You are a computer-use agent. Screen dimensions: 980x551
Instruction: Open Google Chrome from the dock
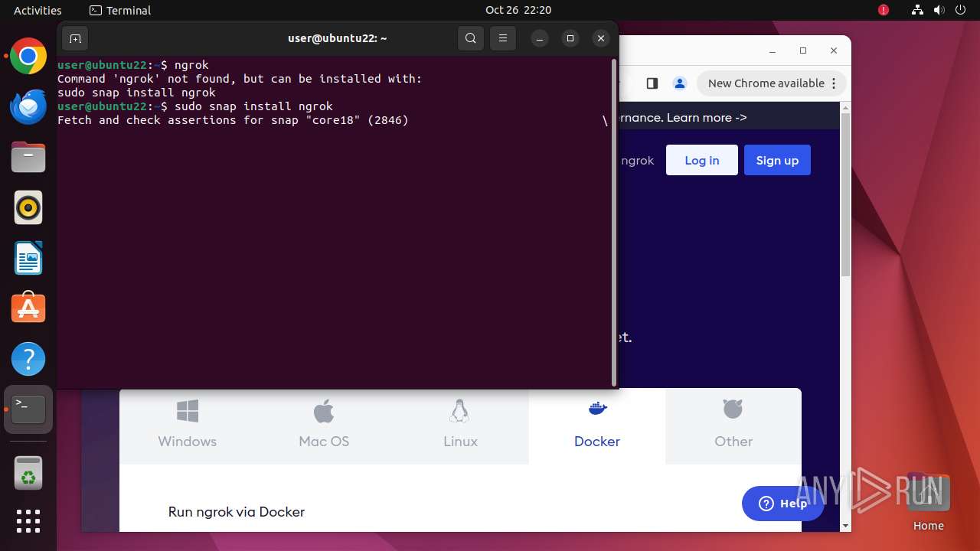(x=28, y=56)
